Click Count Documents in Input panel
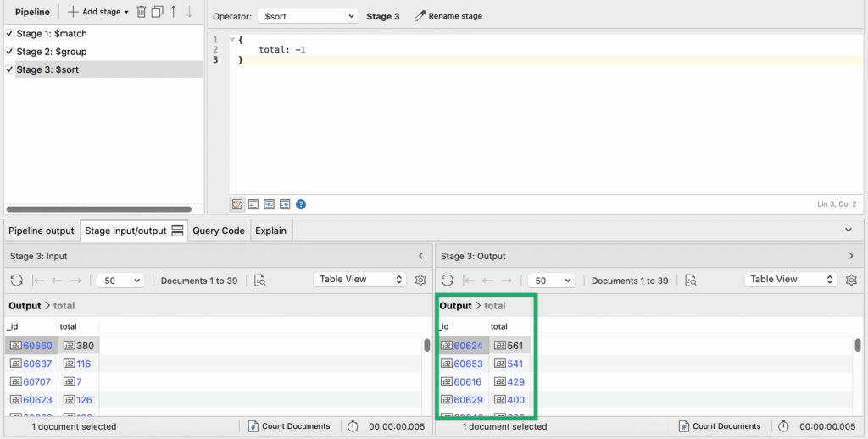868x439 pixels. tap(288, 426)
